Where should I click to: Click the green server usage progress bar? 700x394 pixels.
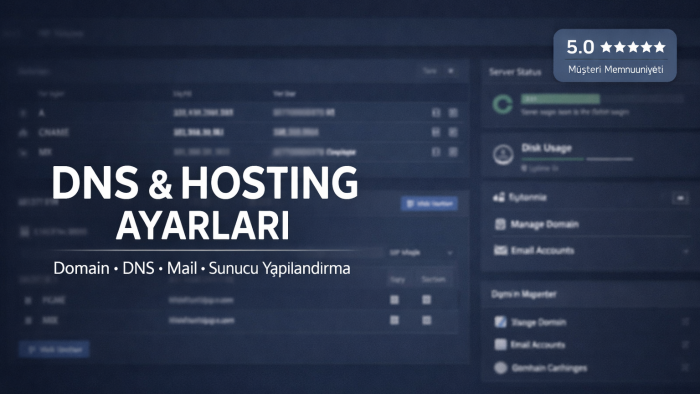coord(560,99)
